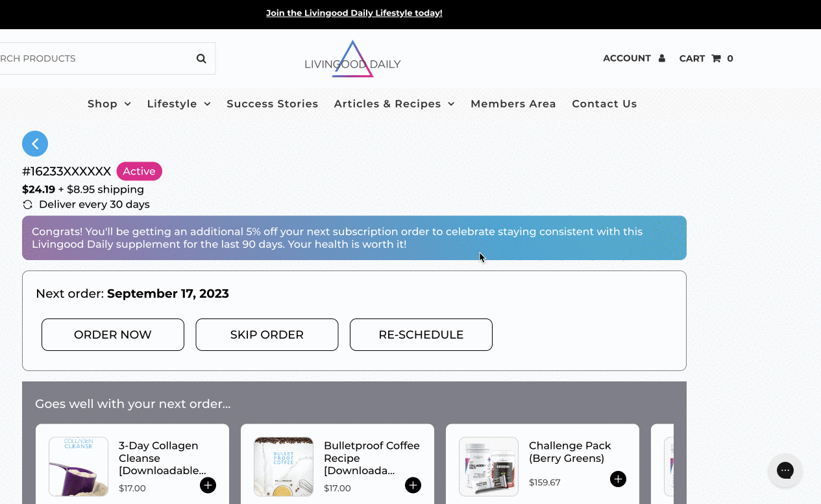This screenshot has width=821, height=504.
Task: Open the 3-Day Collagen Cleanse thumbnail
Action: (79, 466)
